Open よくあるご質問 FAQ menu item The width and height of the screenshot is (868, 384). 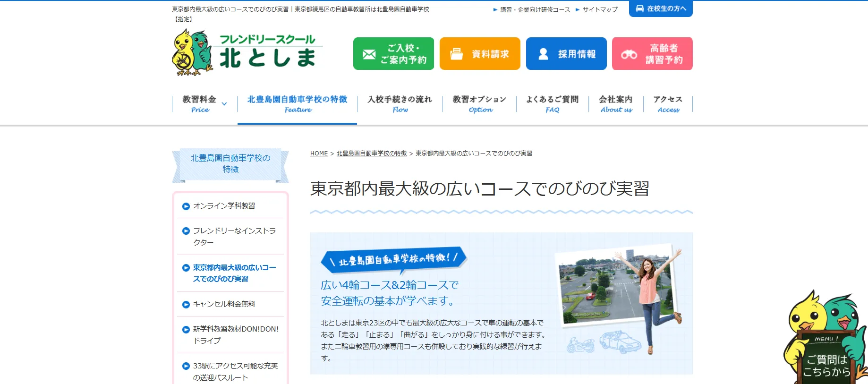point(552,104)
